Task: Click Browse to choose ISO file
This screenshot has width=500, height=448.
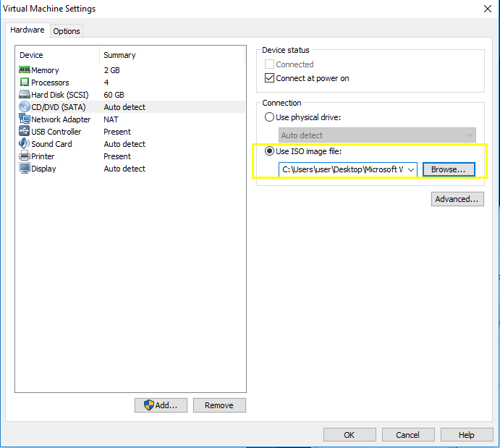Action: pos(449,169)
